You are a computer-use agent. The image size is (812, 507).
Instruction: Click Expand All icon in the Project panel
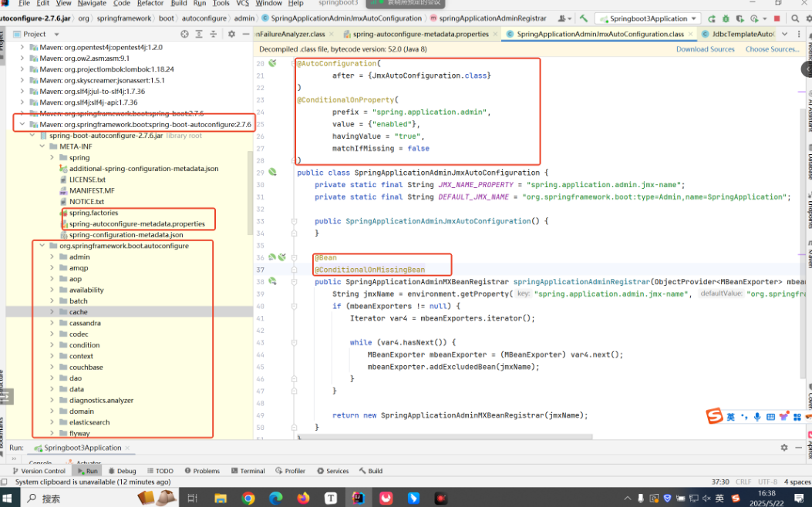[x=199, y=34]
